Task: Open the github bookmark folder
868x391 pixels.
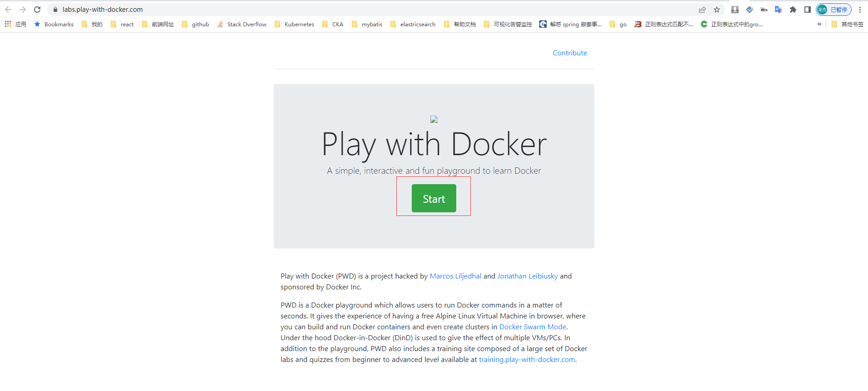Action: click(x=196, y=24)
